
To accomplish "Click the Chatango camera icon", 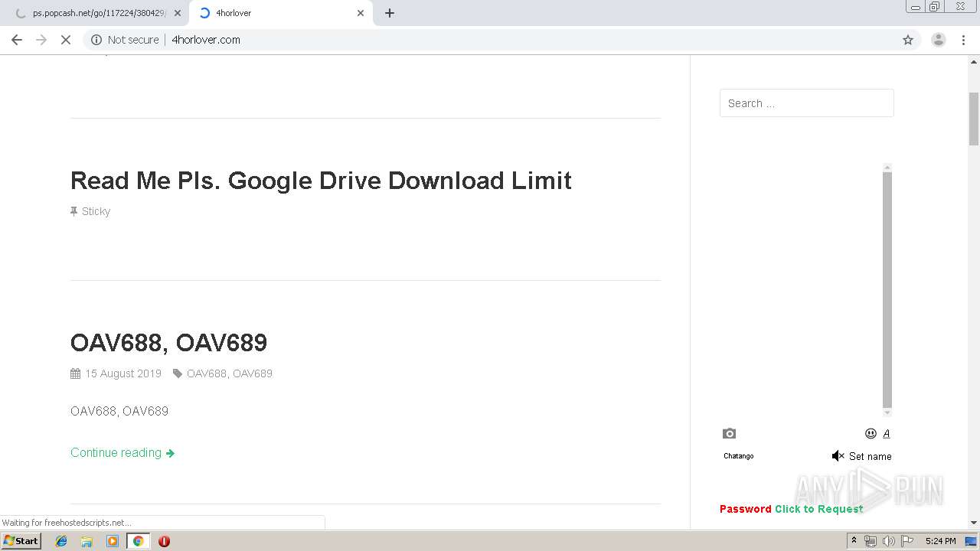I will pos(729,433).
